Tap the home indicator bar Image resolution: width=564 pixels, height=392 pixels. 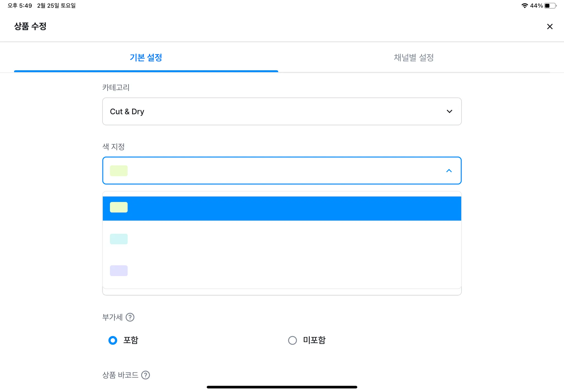[x=282, y=387]
